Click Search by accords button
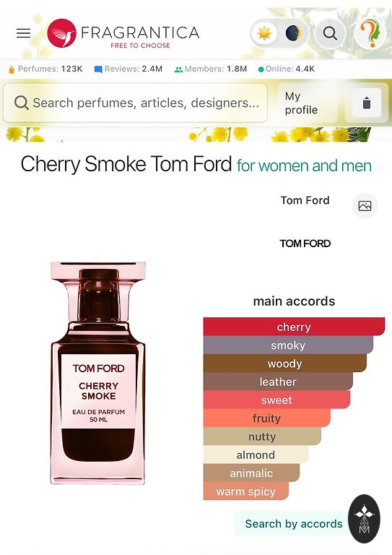This screenshot has height=555, width=392. click(x=294, y=523)
